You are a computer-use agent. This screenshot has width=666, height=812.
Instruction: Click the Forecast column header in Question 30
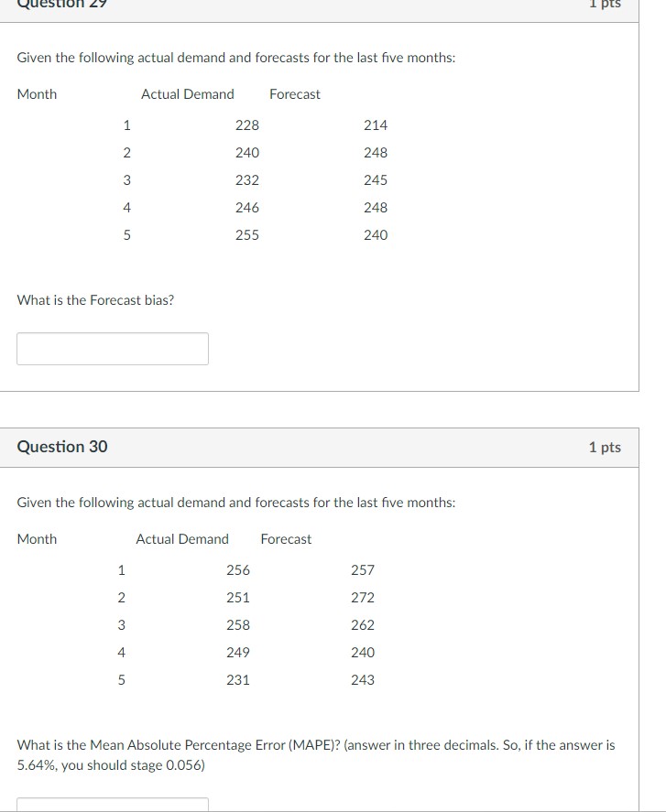point(286,538)
